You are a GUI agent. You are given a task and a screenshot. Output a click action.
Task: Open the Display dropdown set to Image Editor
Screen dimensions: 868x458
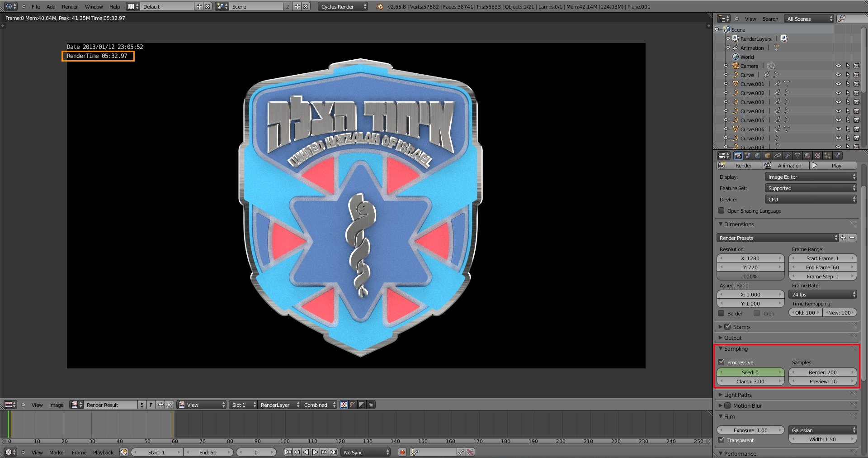(x=811, y=177)
